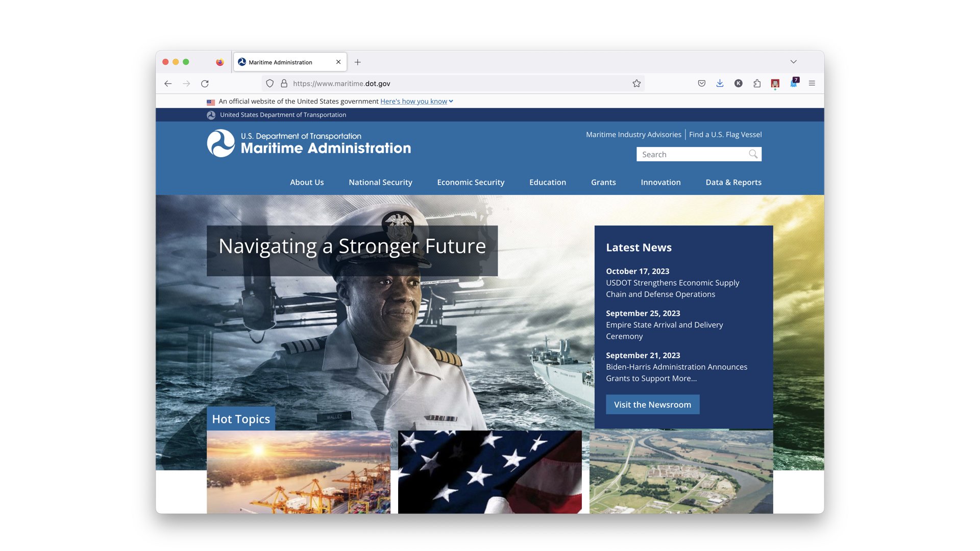Open the Economic Security menu
980x551 pixels.
click(x=471, y=182)
